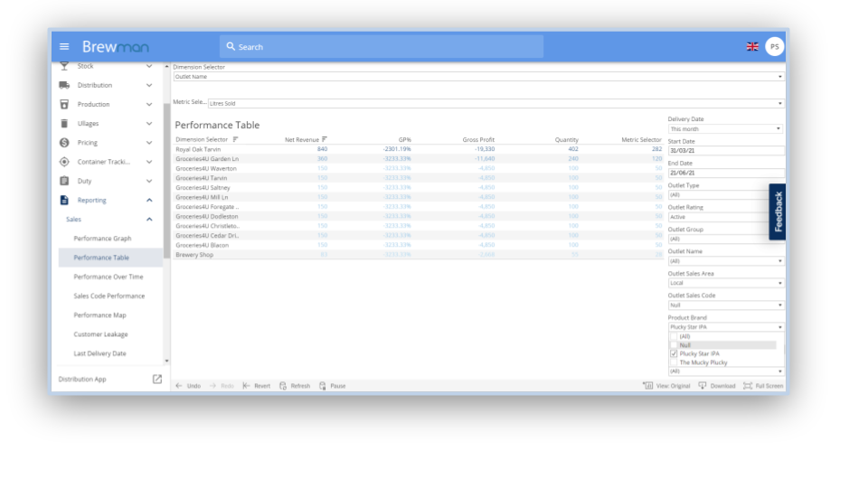This screenshot has height=488, width=868.
Task: Click the Production bucket icon
Action: (x=64, y=104)
